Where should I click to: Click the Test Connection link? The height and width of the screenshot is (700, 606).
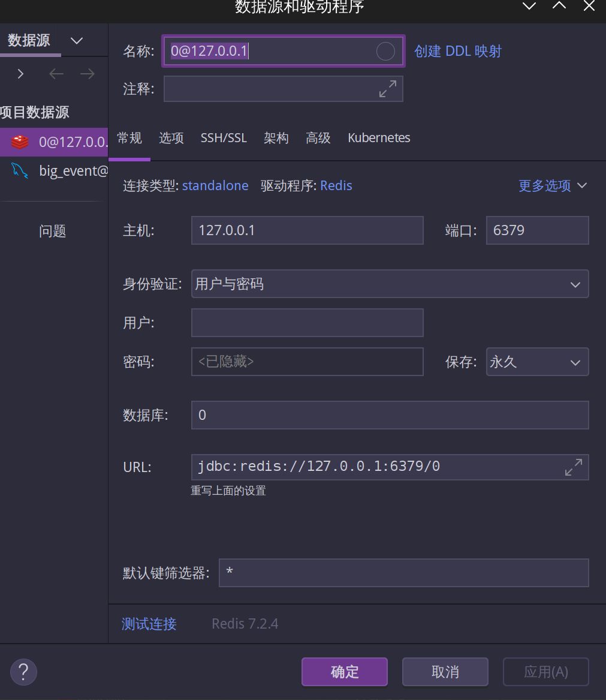tap(149, 624)
